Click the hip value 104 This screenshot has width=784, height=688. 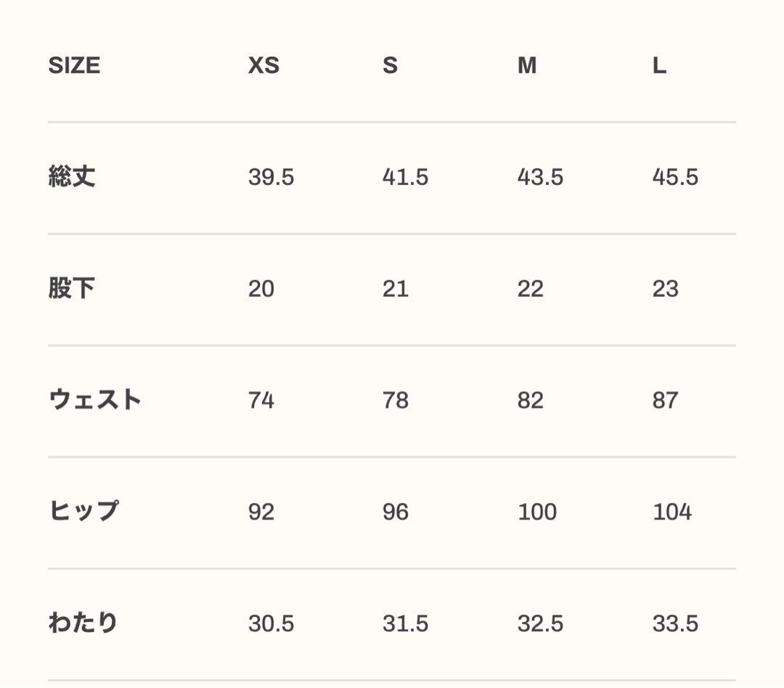[x=672, y=512]
